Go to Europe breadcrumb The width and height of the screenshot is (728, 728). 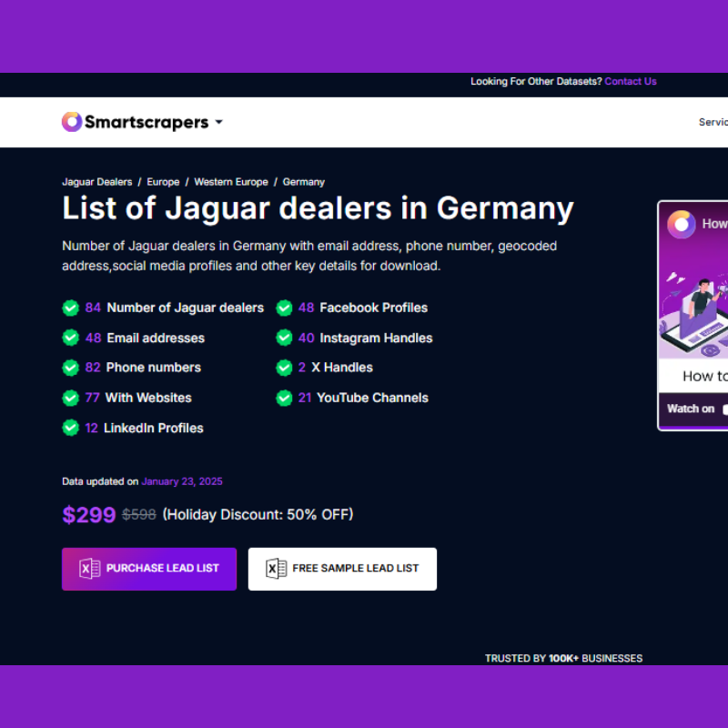click(x=163, y=182)
